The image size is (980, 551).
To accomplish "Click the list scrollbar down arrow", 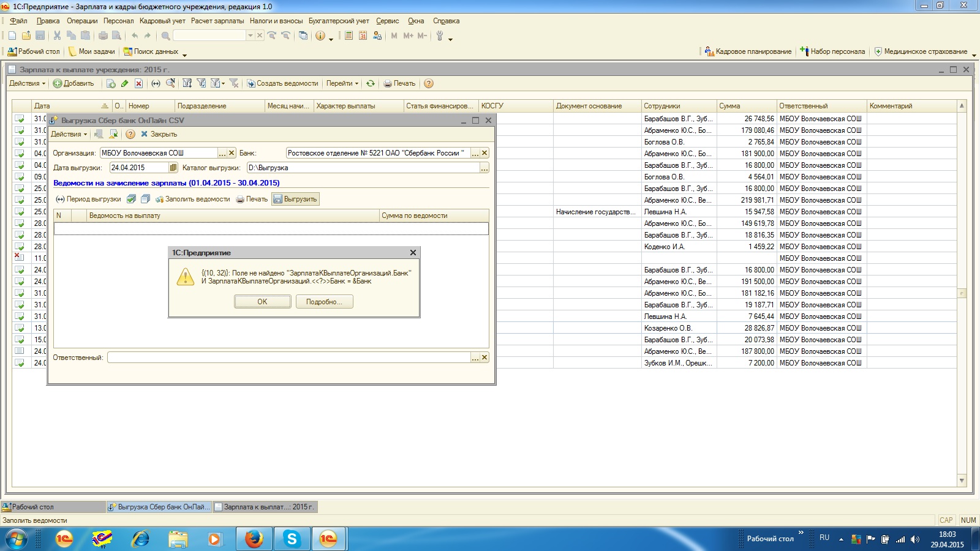I will pos(962,481).
